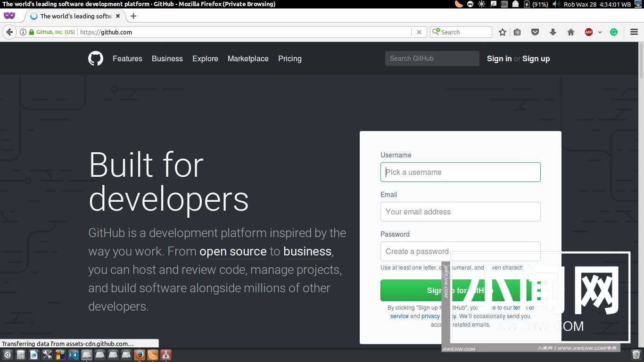Follow the business link in paragraph

(x=307, y=251)
